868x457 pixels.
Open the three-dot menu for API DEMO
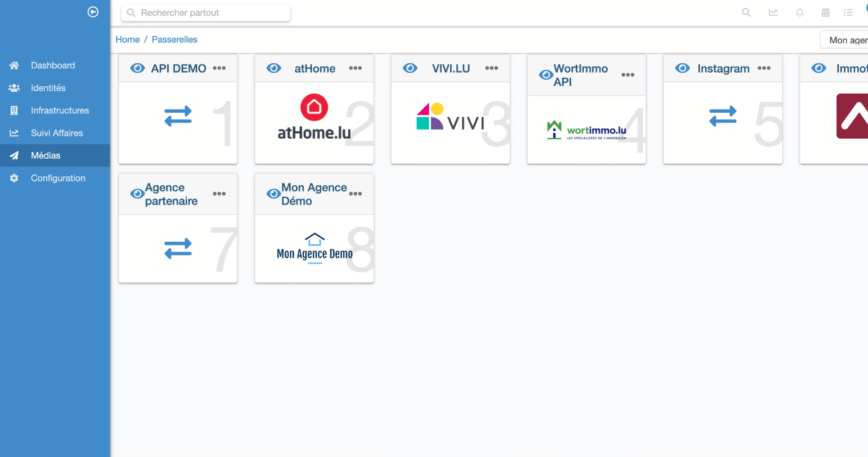[219, 68]
